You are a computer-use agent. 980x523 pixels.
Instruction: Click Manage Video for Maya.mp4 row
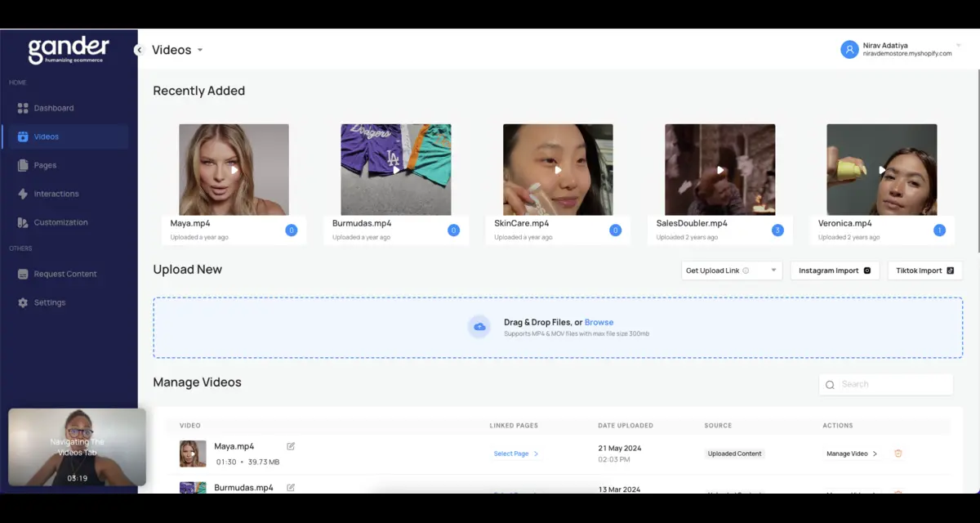pos(852,454)
